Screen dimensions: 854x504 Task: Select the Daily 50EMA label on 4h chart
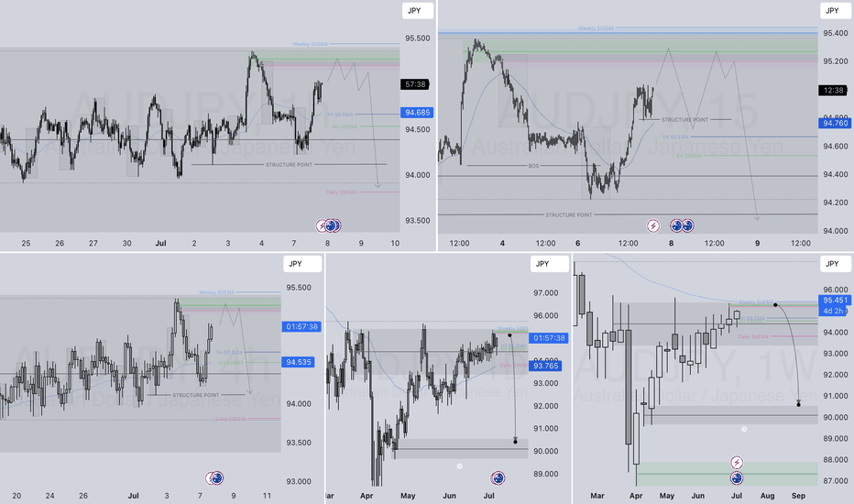click(230, 419)
